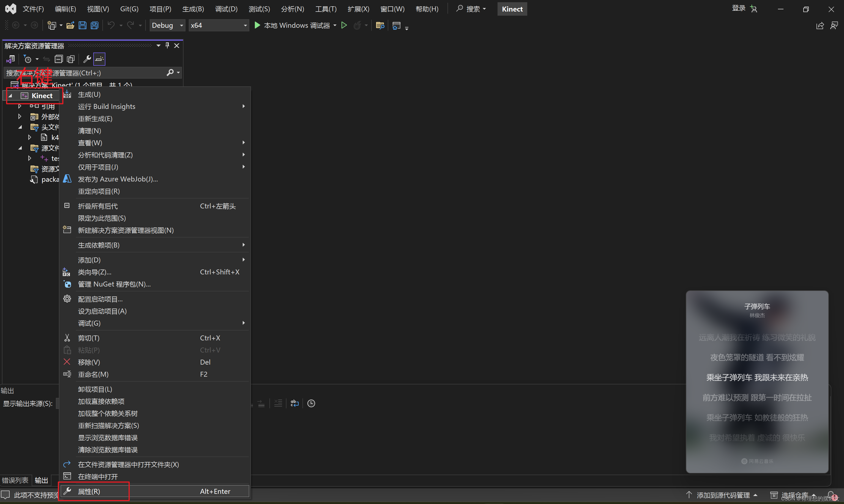Click the Collapse All icon in Solution Explorer
Image resolution: width=844 pixels, height=504 pixels.
point(59,59)
